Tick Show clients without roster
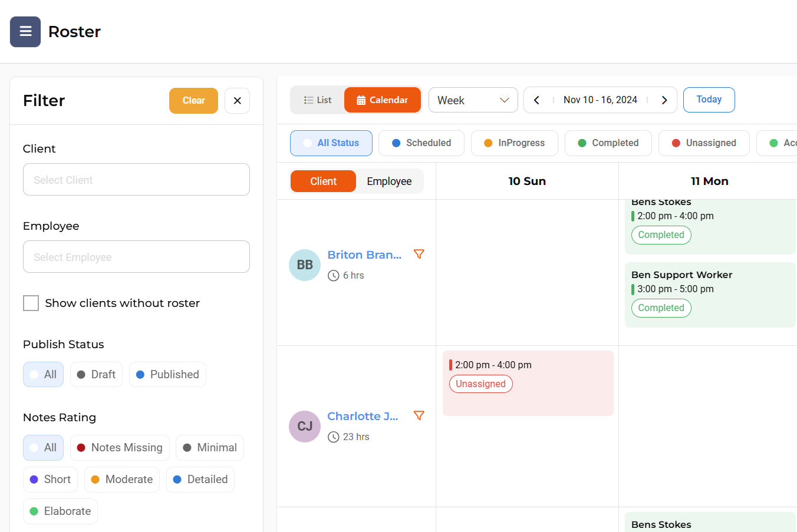Image resolution: width=797 pixels, height=532 pixels. pyautogui.click(x=31, y=303)
